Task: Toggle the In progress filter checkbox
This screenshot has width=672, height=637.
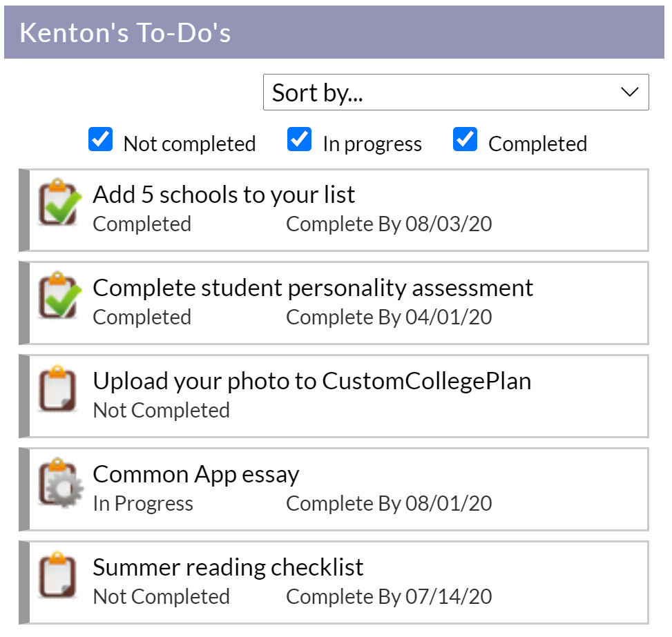Action: (x=299, y=139)
